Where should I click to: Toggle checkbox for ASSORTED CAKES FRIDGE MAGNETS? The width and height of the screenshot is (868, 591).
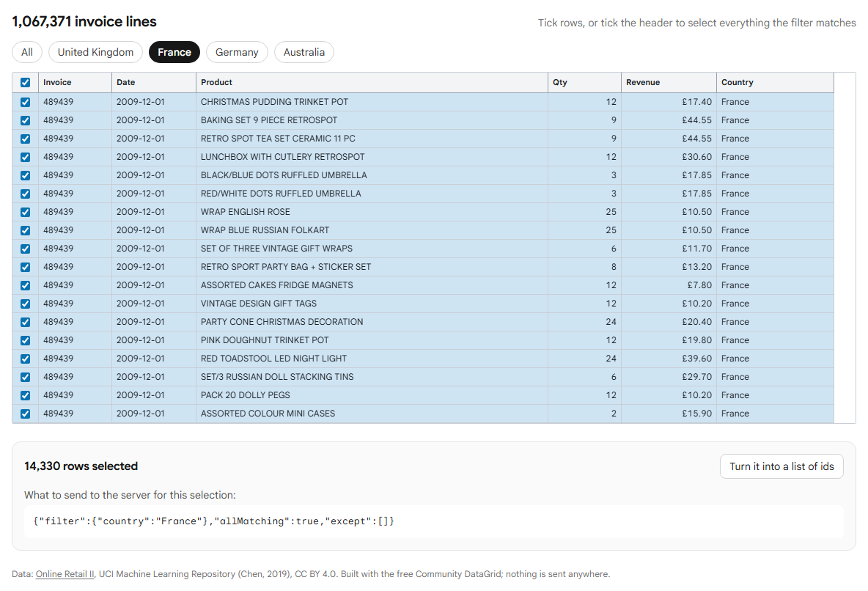point(25,285)
